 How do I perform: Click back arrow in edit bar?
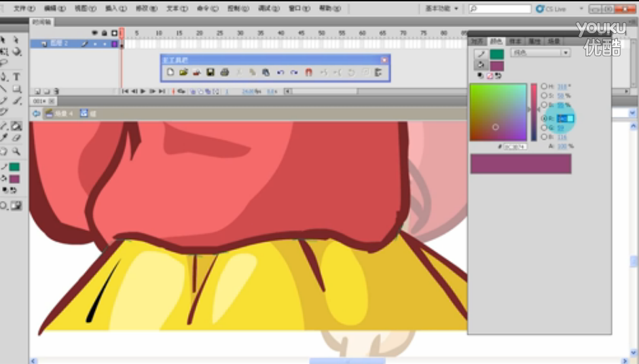pos(36,113)
